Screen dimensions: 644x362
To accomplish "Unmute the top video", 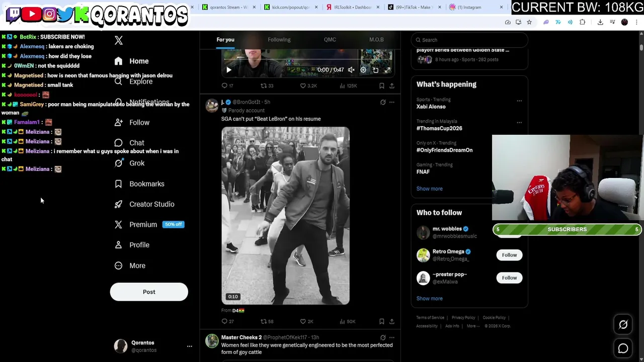I will coord(351,70).
